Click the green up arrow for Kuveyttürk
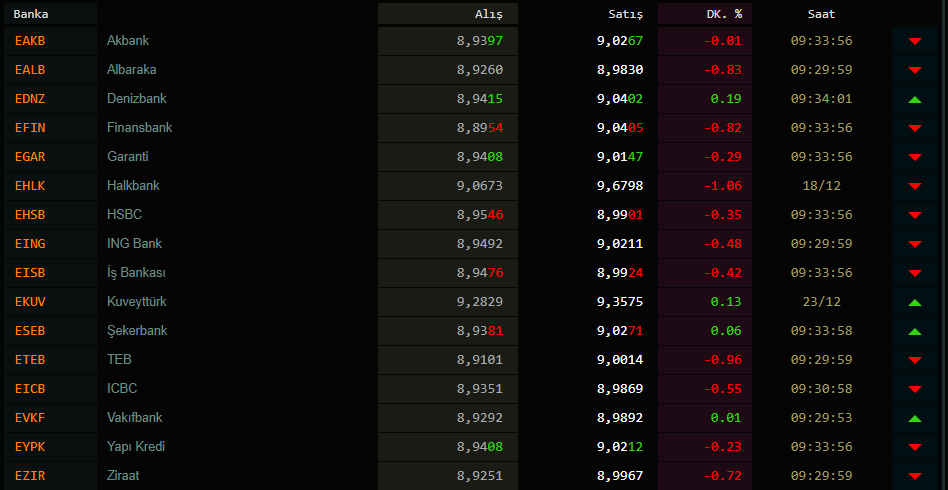This screenshot has width=948, height=490. [x=914, y=302]
